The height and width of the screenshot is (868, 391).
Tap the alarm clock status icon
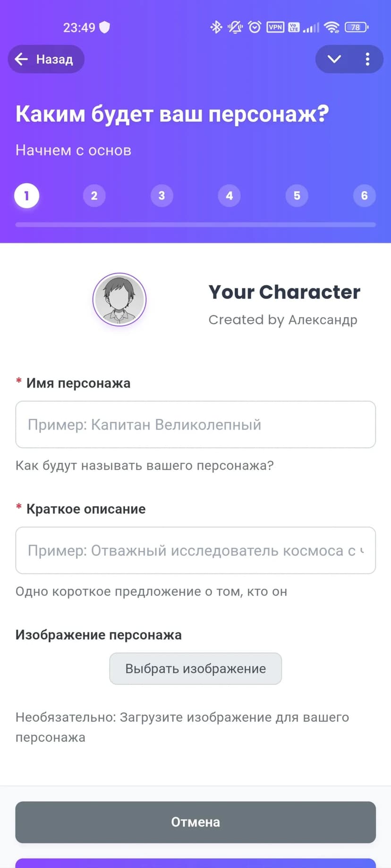pyautogui.click(x=255, y=27)
